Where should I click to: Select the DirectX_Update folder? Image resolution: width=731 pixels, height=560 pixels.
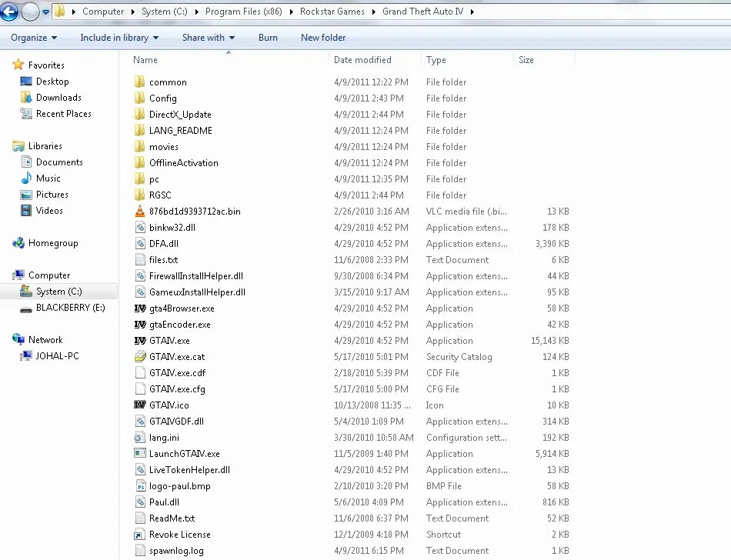click(x=180, y=115)
